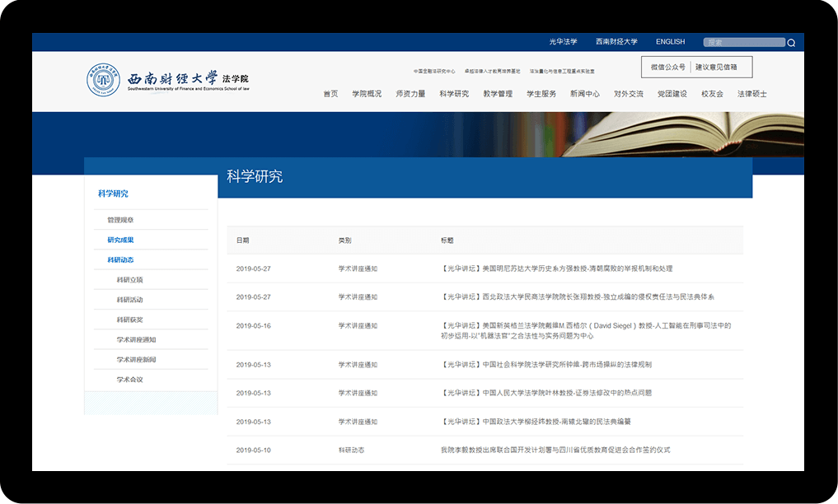The height and width of the screenshot is (504, 838).
Task: Open the ENGLISH language link
Action: click(670, 42)
